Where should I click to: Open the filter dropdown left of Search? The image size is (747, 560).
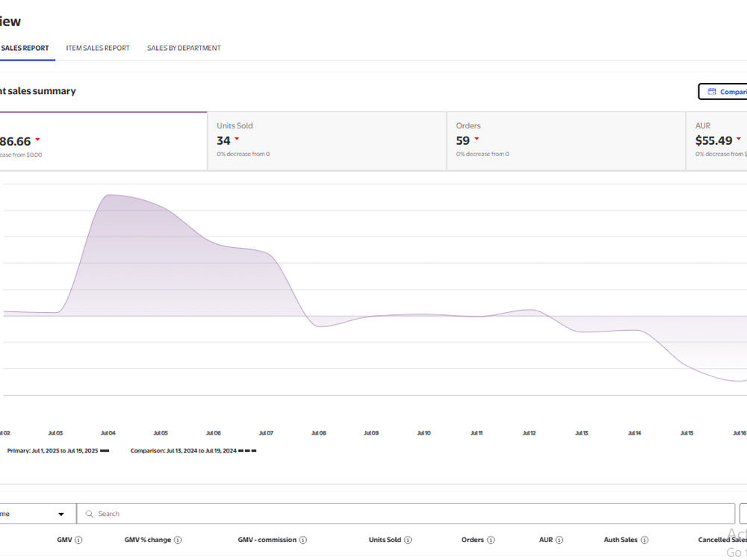click(x=37, y=514)
